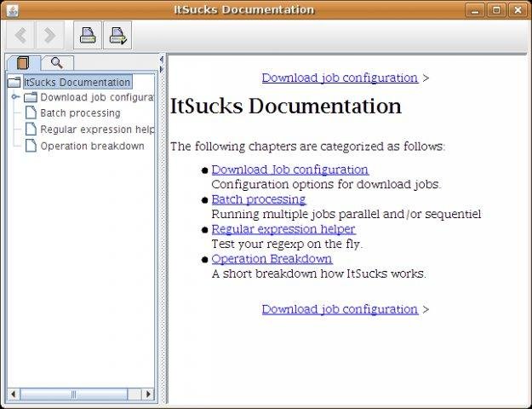This screenshot has height=409, width=532.
Task: Collapse navigation pane with left divider arrow
Action: coord(162,60)
